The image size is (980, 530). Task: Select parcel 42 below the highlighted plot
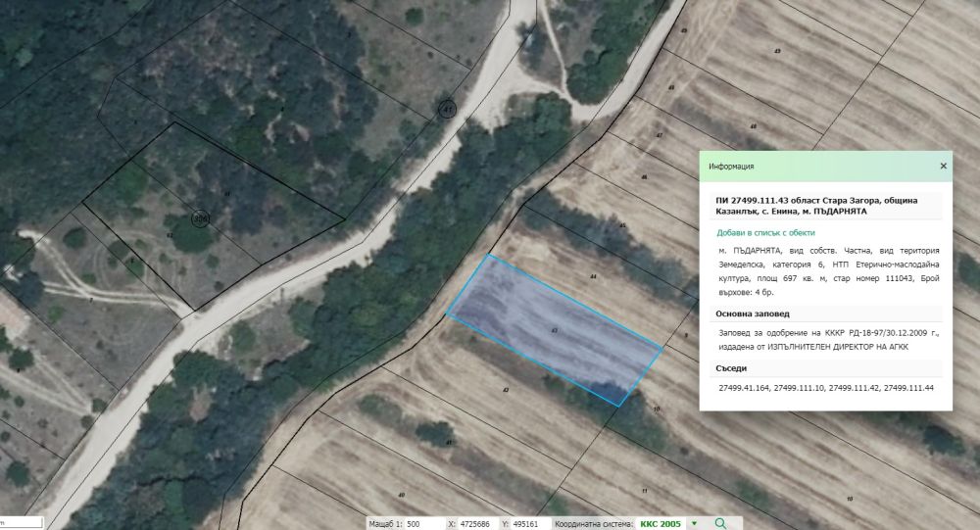[x=505, y=390]
